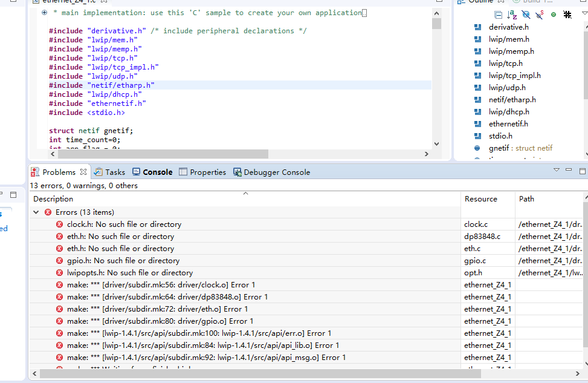Image resolution: width=588 pixels, height=383 pixels.
Task: Select the lwip/tcp_impl.h include icon in Outline
Action: point(478,75)
